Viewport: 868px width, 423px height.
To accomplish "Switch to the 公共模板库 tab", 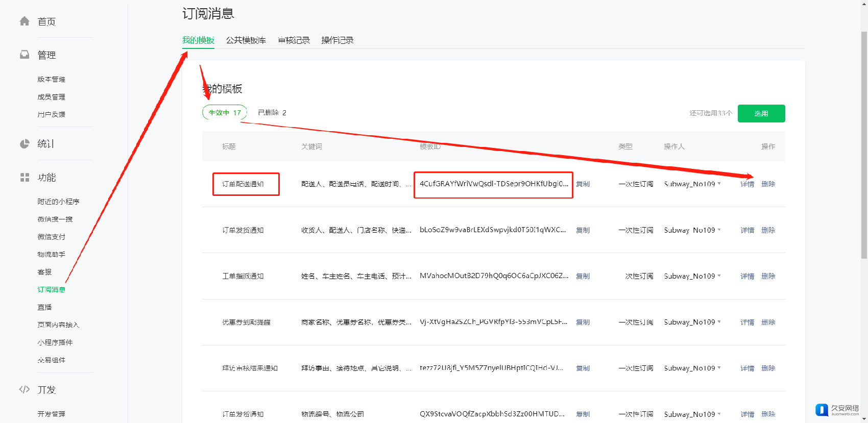I will pyautogui.click(x=246, y=40).
